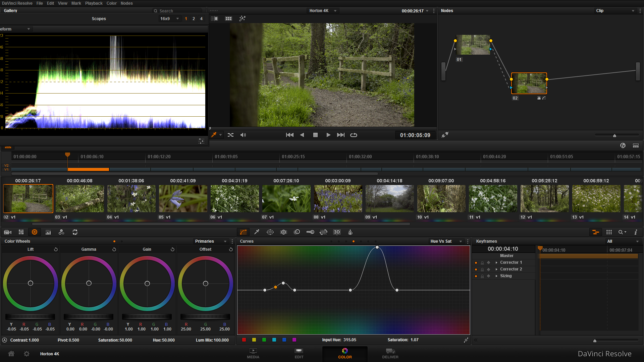Select scope layout 2

(x=194, y=19)
